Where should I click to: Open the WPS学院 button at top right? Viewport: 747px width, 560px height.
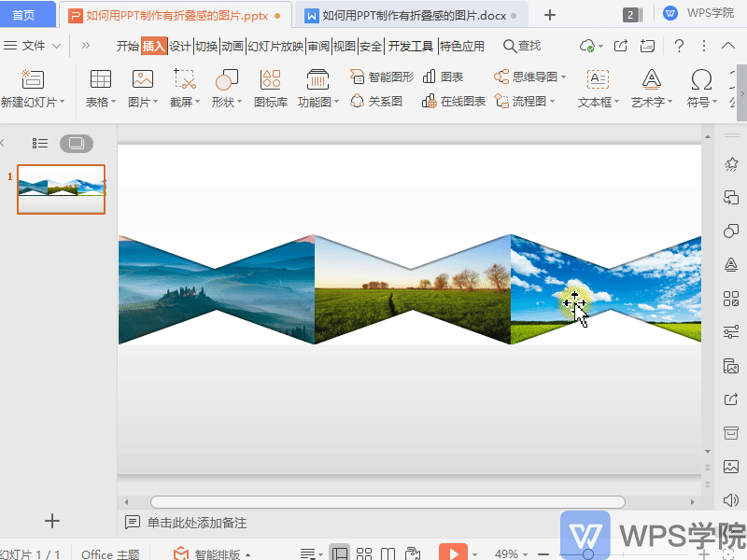click(x=698, y=13)
